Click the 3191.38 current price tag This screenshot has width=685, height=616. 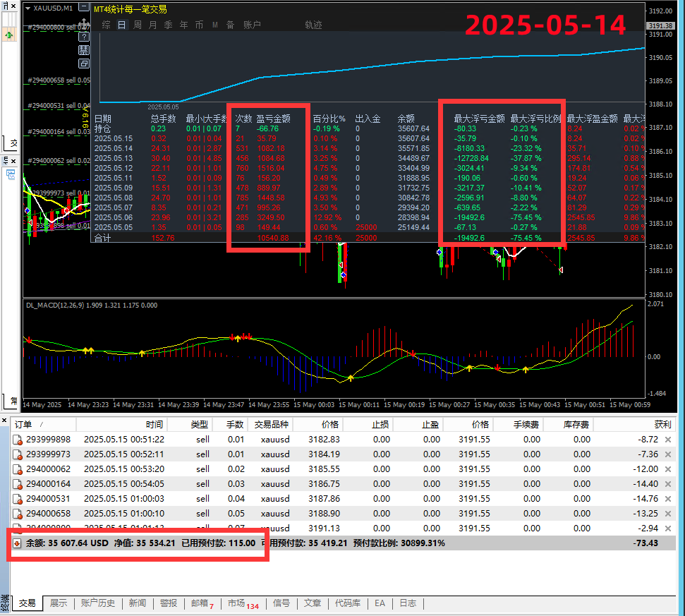click(x=660, y=26)
